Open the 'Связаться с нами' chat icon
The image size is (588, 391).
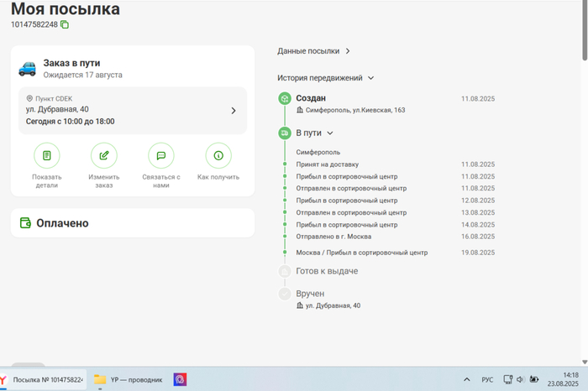[x=161, y=156]
